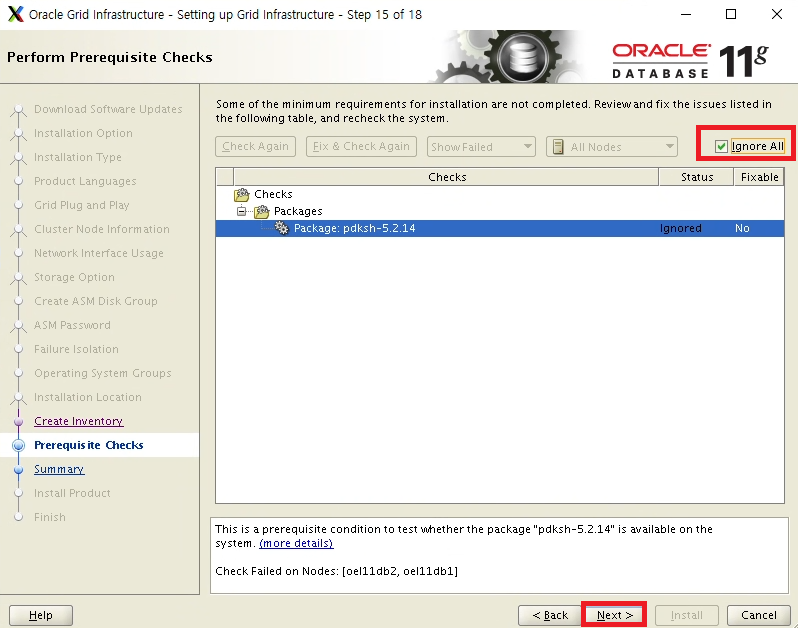798x628 pixels.
Task: Click the Storage Option step
Action: [x=74, y=277]
